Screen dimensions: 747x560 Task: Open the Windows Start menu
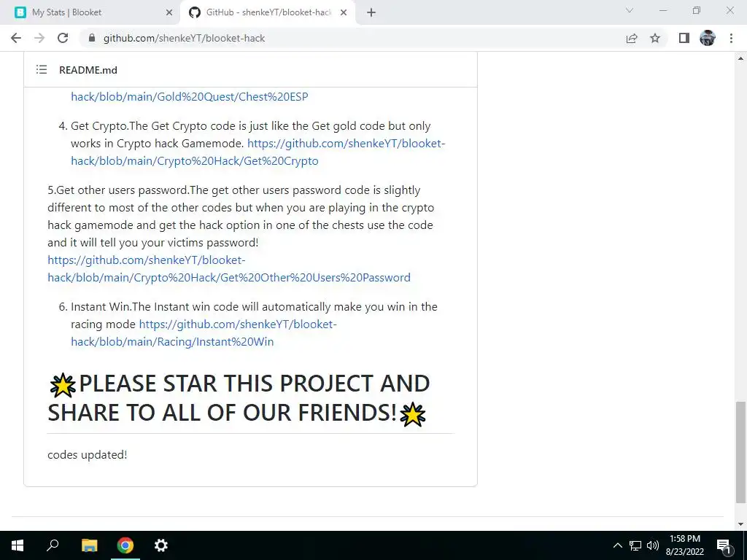[18, 545]
